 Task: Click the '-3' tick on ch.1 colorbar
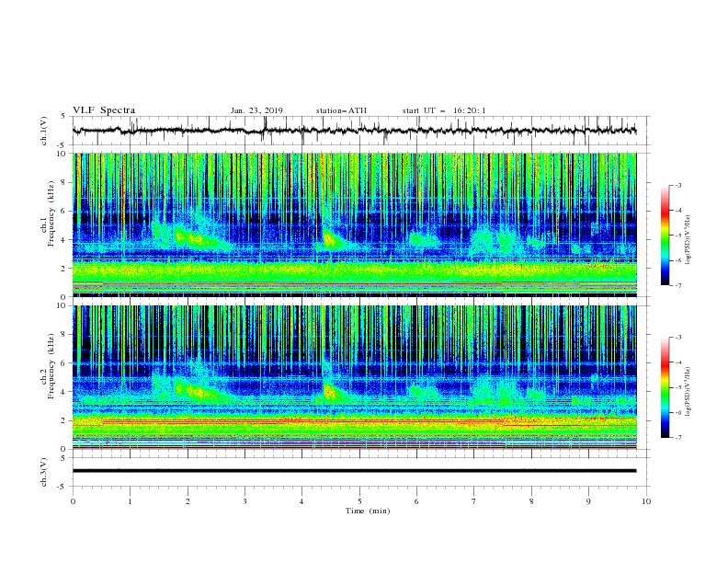point(678,185)
